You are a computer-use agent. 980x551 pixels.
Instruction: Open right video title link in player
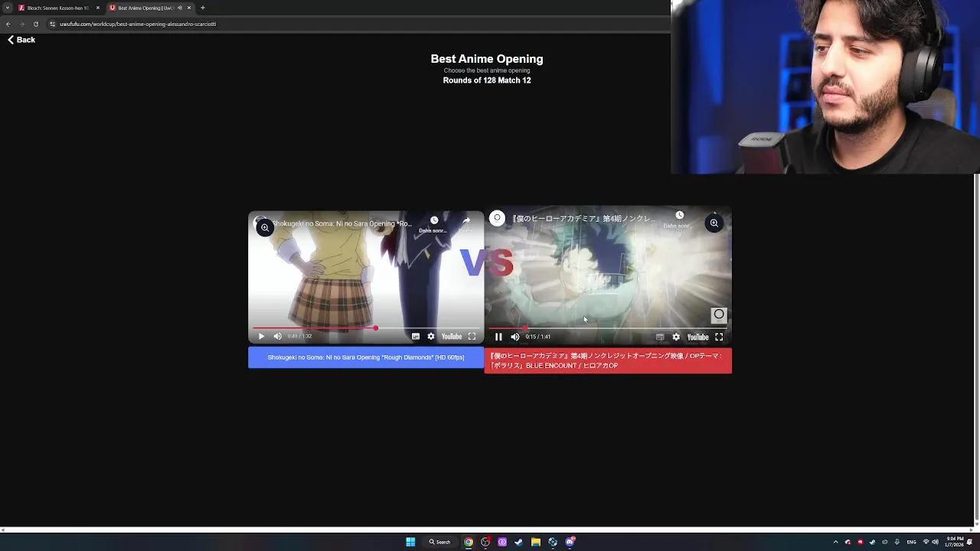583,219
